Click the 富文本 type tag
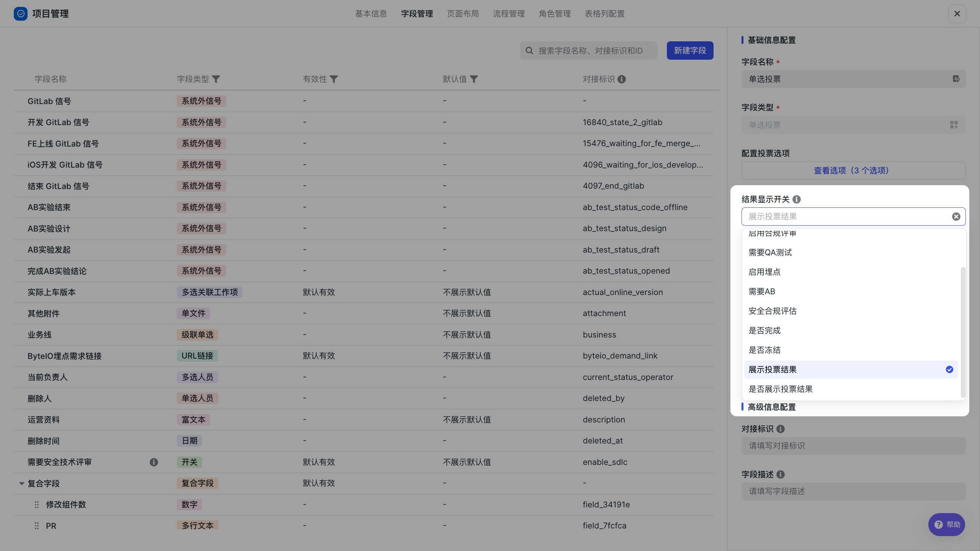 tap(193, 420)
